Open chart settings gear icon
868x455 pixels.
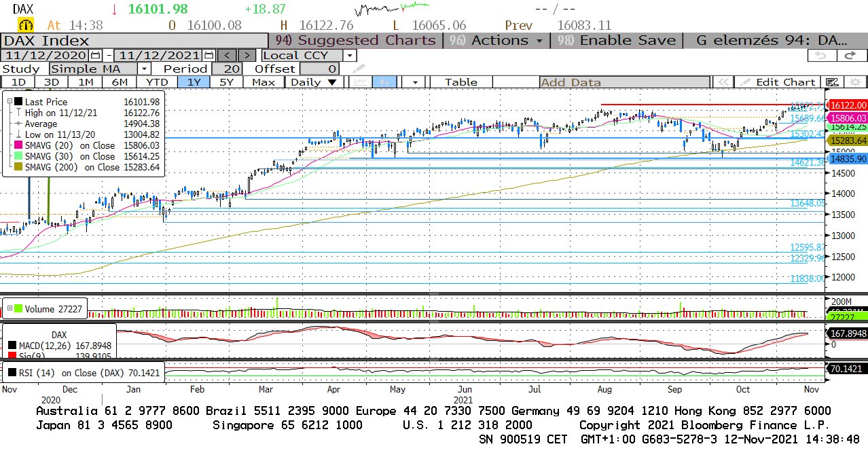pyautogui.click(x=855, y=82)
